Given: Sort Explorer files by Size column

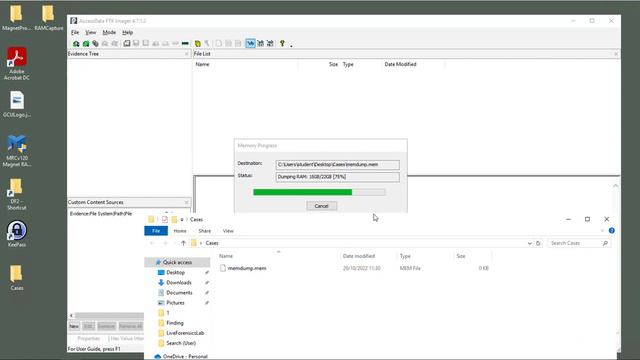Looking at the screenshot, I should tap(461, 256).
